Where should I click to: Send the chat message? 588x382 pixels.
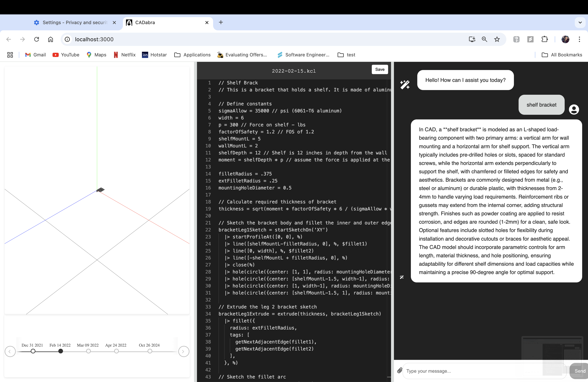pos(579,371)
